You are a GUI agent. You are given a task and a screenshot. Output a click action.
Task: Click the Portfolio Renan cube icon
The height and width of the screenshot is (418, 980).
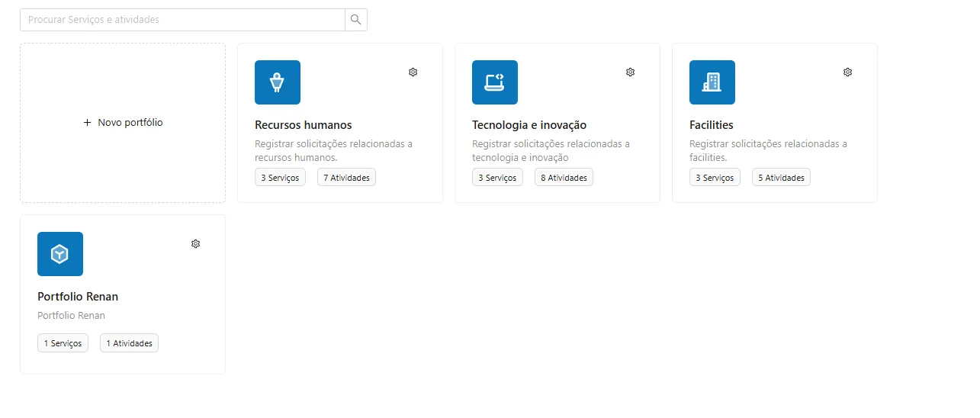(x=60, y=254)
